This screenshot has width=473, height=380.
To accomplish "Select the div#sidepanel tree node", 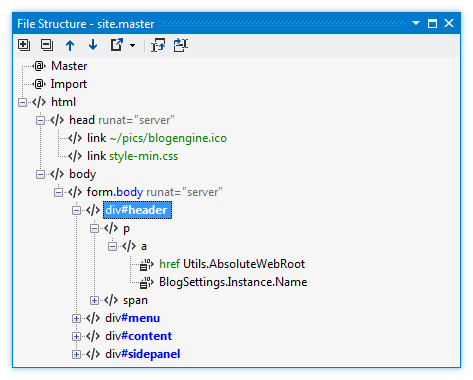I will click(143, 354).
